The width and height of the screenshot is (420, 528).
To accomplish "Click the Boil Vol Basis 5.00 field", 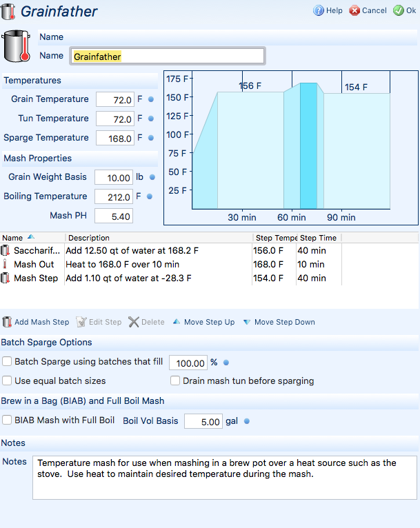I will 203,421.
